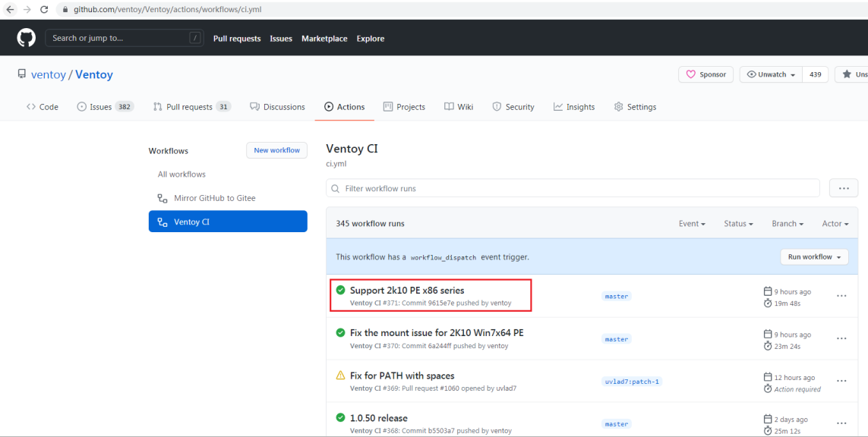This screenshot has height=437, width=868.
Task: Click the green check icon for 1.0.50 release
Action: coord(340,417)
